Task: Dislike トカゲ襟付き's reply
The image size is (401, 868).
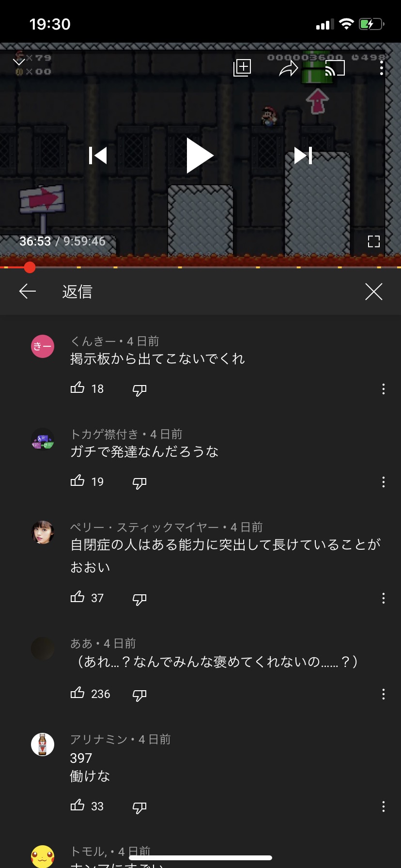Action: click(139, 482)
